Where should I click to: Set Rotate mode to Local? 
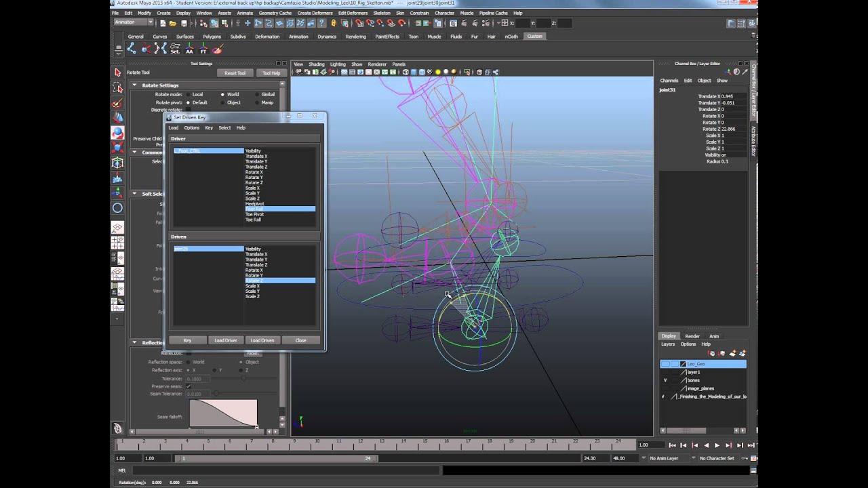[187, 94]
